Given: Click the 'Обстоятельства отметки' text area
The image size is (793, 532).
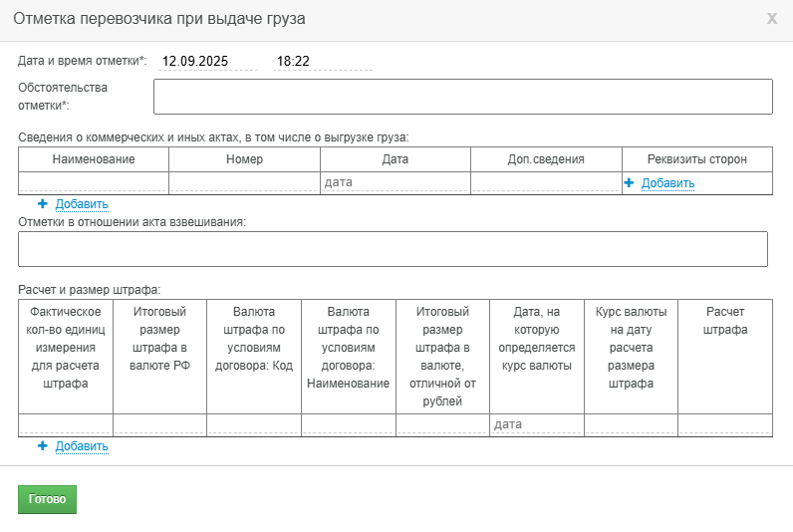Looking at the screenshot, I should 463,97.
